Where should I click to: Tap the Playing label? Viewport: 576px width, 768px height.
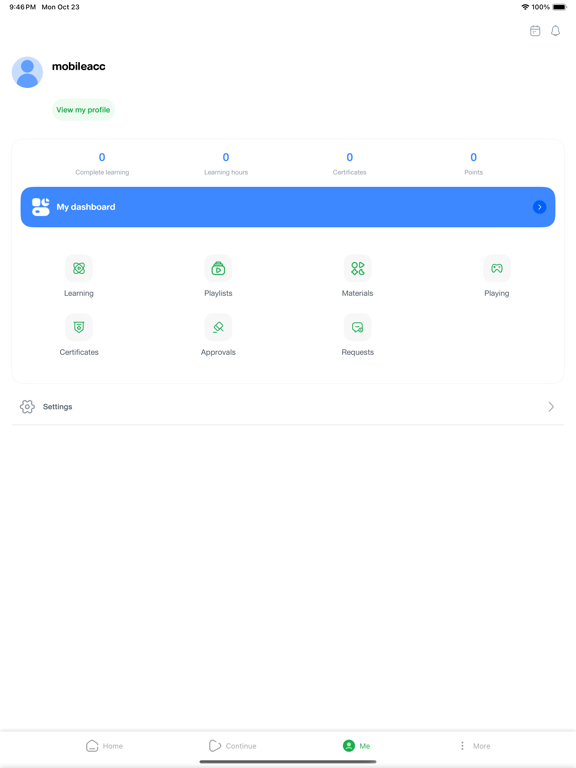[x=497, y=293]
